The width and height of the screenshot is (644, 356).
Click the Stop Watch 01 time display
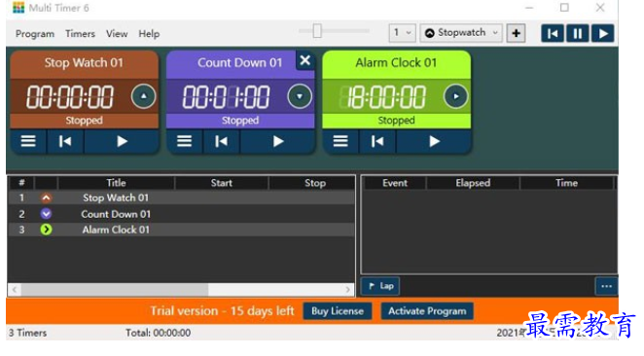(70, 97)
